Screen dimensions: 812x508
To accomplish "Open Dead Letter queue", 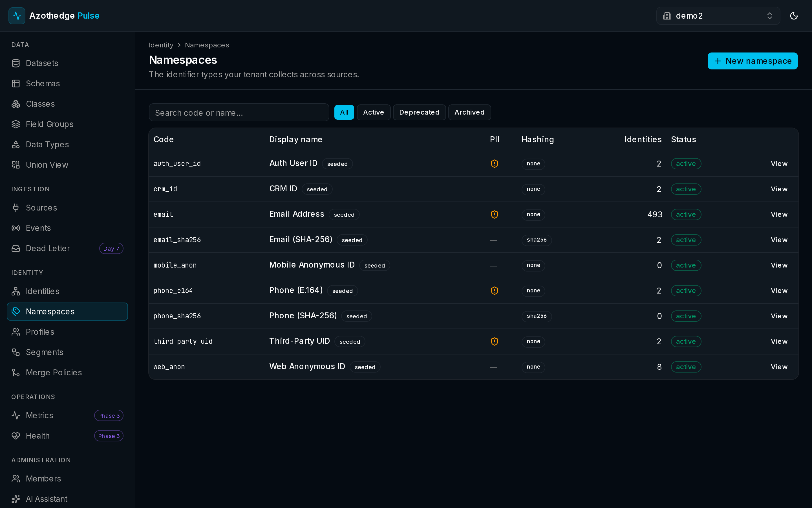I will (67, 248).
